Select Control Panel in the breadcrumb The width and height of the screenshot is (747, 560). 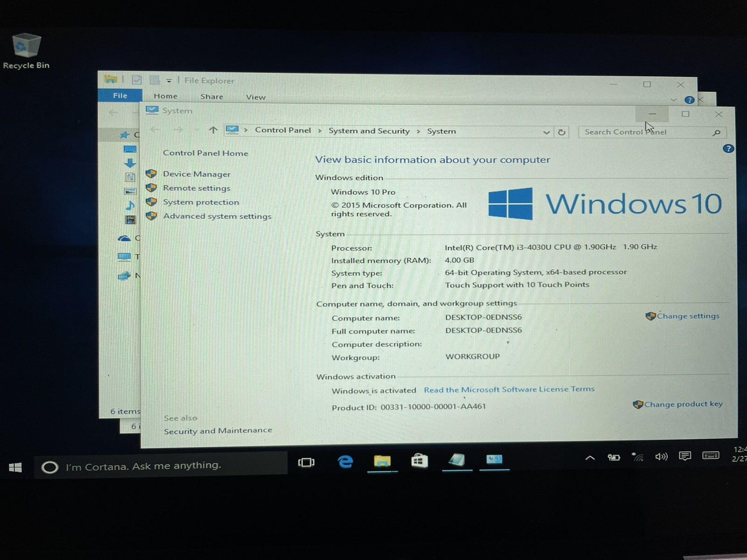(x=283, y=130)
